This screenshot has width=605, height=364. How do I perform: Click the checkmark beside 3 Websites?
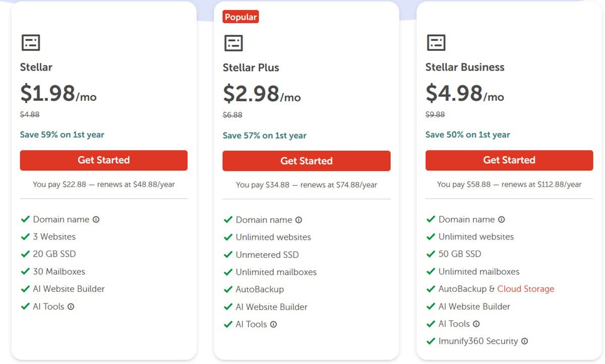pos(26,236)
